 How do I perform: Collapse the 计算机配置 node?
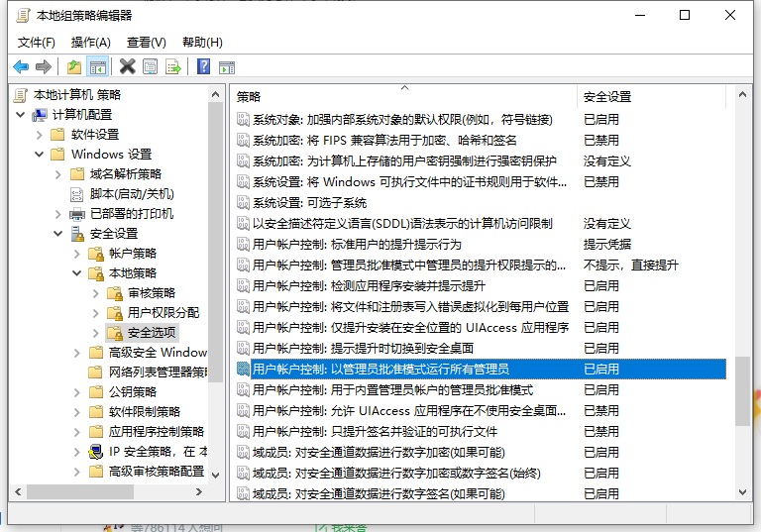click(x=21, y=115)
